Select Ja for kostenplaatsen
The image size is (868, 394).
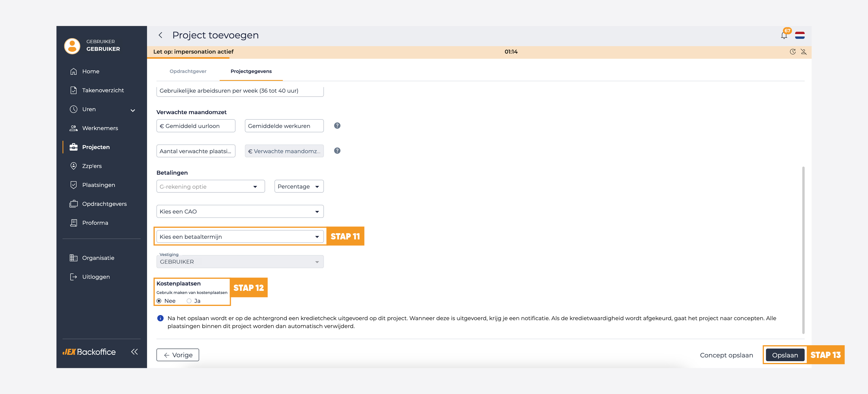tap(189, 301)
